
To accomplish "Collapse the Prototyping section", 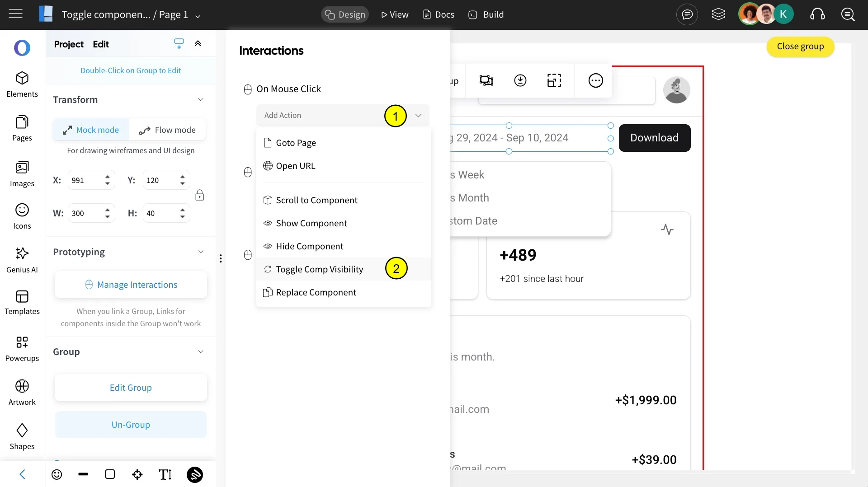I will [x=201, y=252].
